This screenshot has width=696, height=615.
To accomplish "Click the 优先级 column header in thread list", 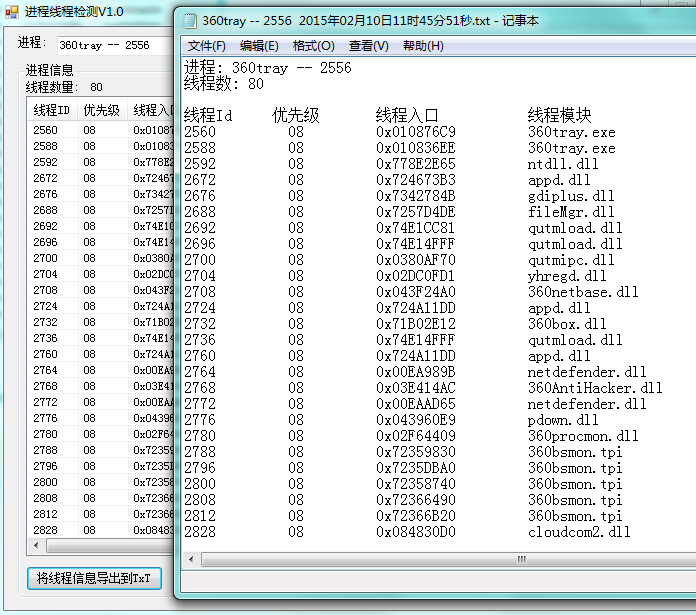I will pyautogui.click(x=102, y=110).
